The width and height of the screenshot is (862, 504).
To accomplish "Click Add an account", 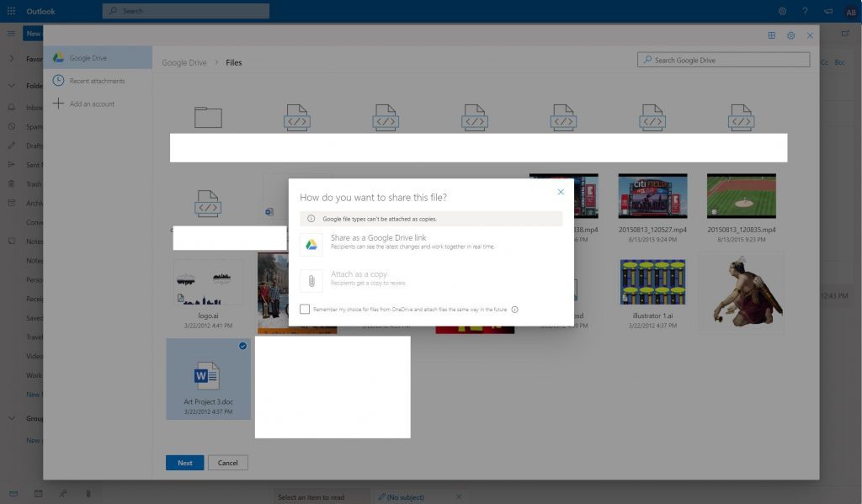I will coord(92,103).
